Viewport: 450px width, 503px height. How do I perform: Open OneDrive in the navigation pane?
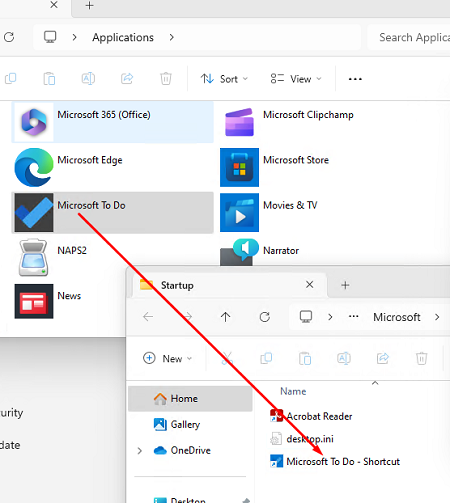182,450
